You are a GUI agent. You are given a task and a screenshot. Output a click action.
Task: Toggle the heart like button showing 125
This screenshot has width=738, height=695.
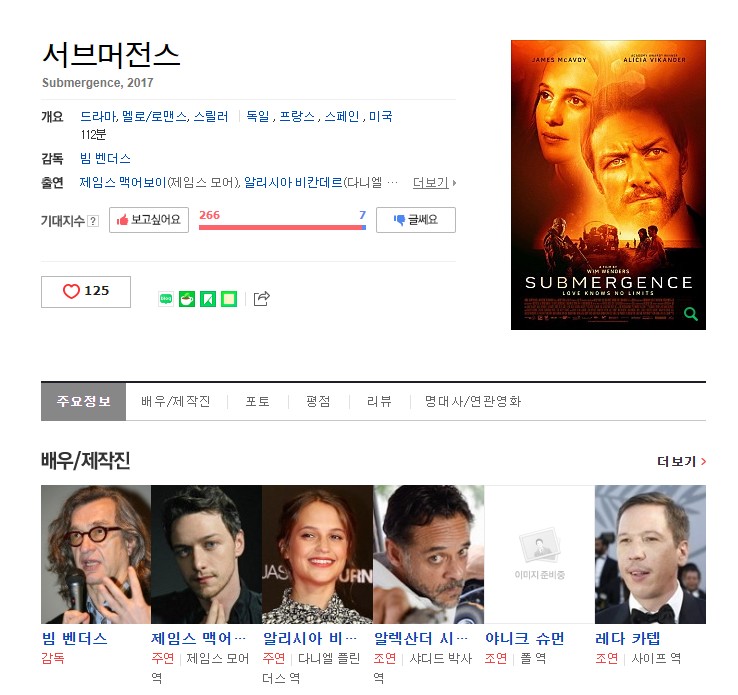[86, 292]
